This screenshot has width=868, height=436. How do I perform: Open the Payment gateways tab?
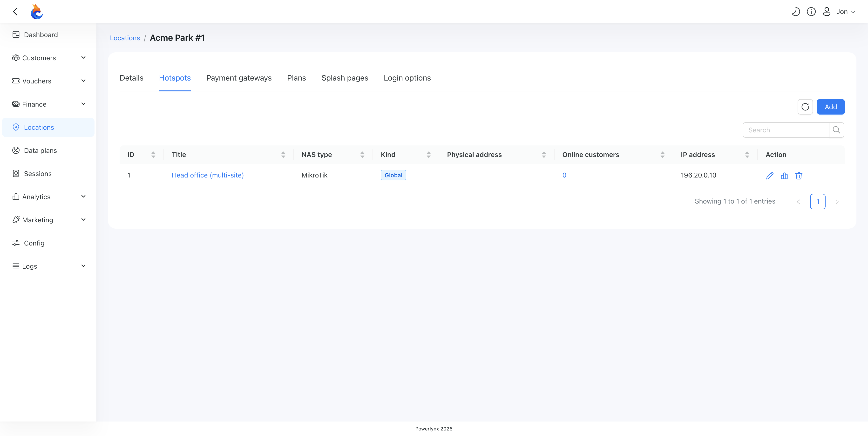click(x=239, y=78)
